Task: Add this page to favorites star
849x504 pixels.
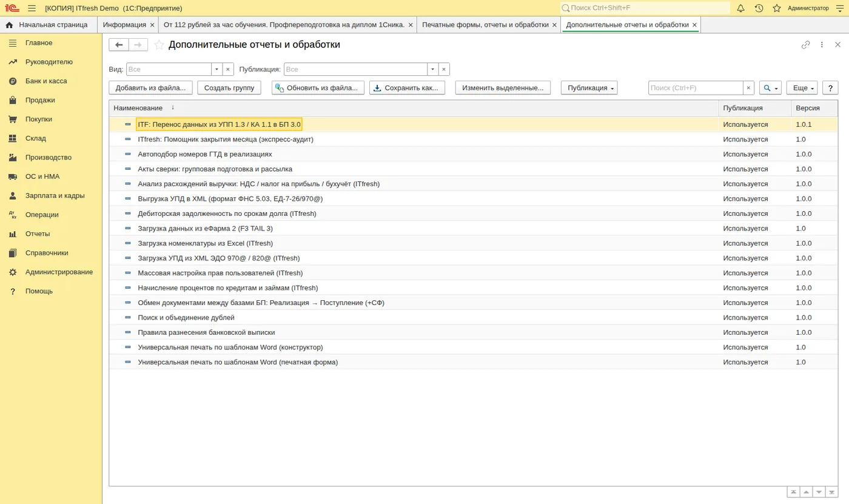Action: click(159, 45)
